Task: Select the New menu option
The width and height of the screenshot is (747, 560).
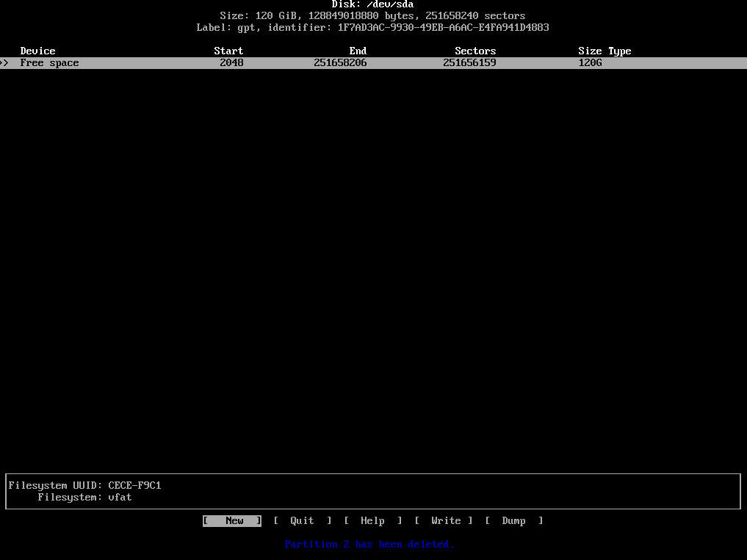Action: [232, 521]
